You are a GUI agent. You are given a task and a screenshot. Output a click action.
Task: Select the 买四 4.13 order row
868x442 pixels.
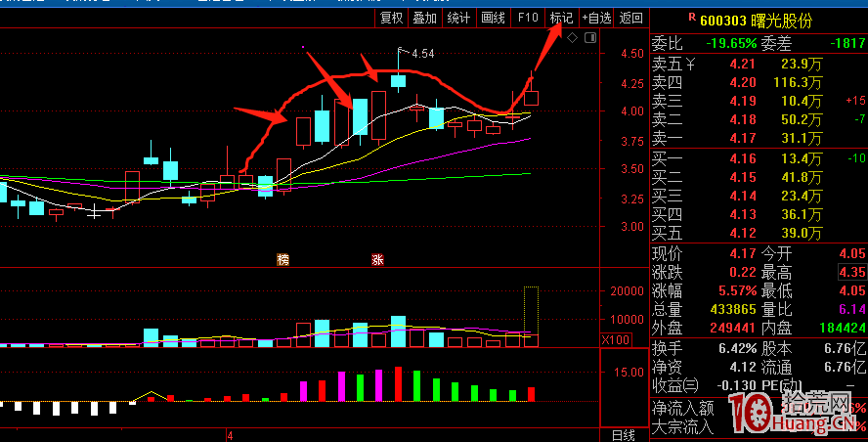(x=759, y=214)
